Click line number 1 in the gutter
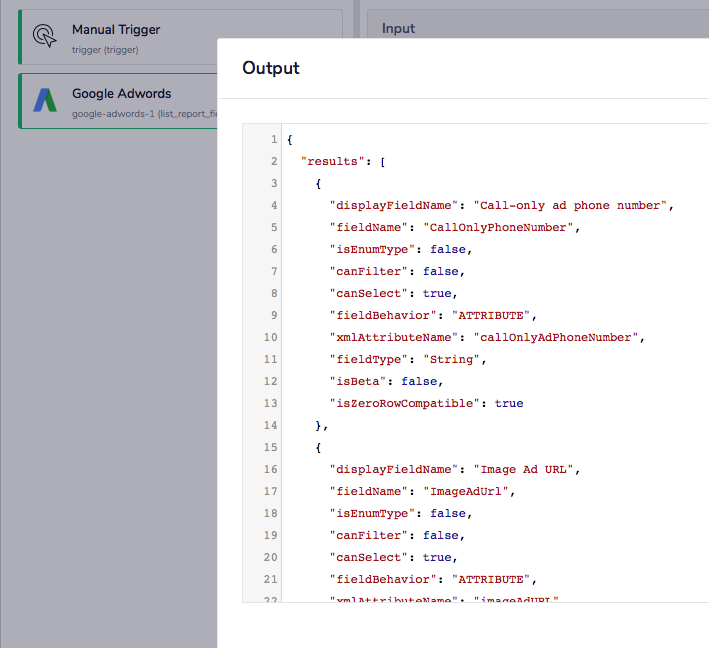The image size is (709, 648). (273, 139)
